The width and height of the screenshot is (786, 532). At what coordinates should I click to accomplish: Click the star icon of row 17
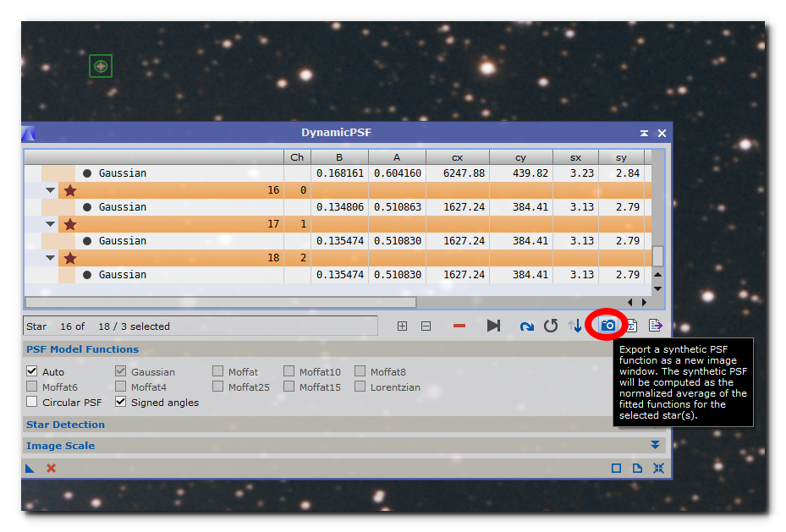[70, 224]
